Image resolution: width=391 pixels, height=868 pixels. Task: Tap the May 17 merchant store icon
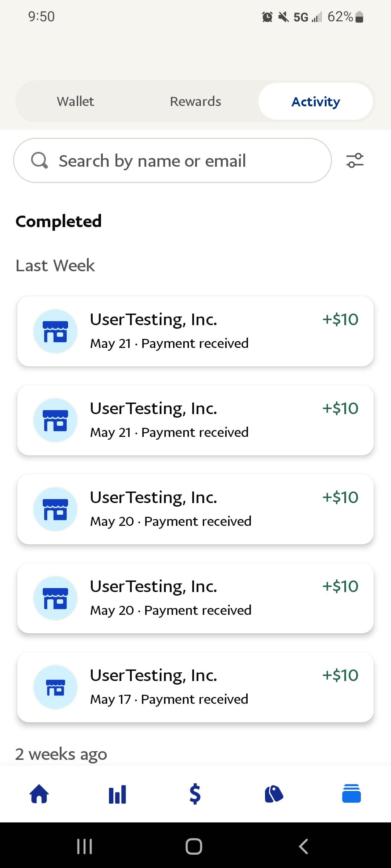click(x=55, y=687)
